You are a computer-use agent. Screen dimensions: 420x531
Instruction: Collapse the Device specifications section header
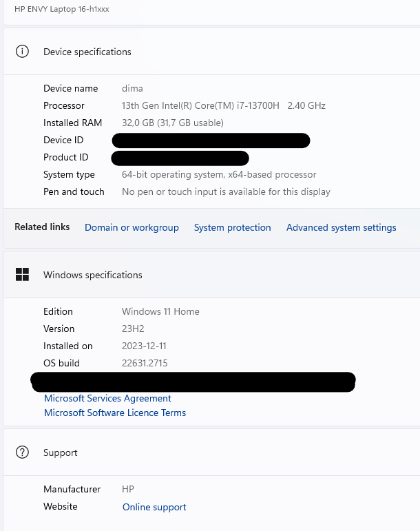(211, 52)
